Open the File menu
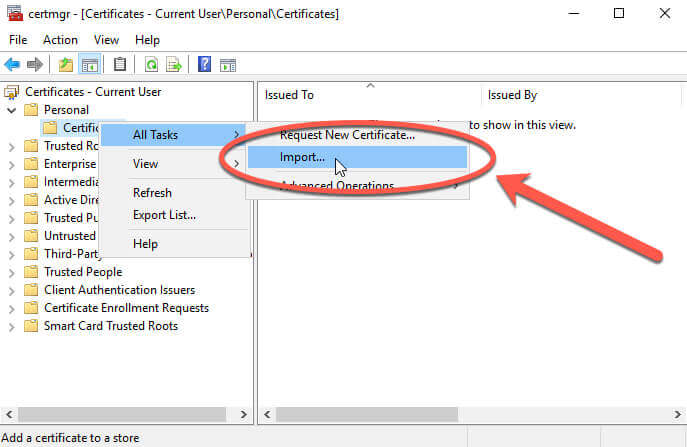 [x=18, y=40]
